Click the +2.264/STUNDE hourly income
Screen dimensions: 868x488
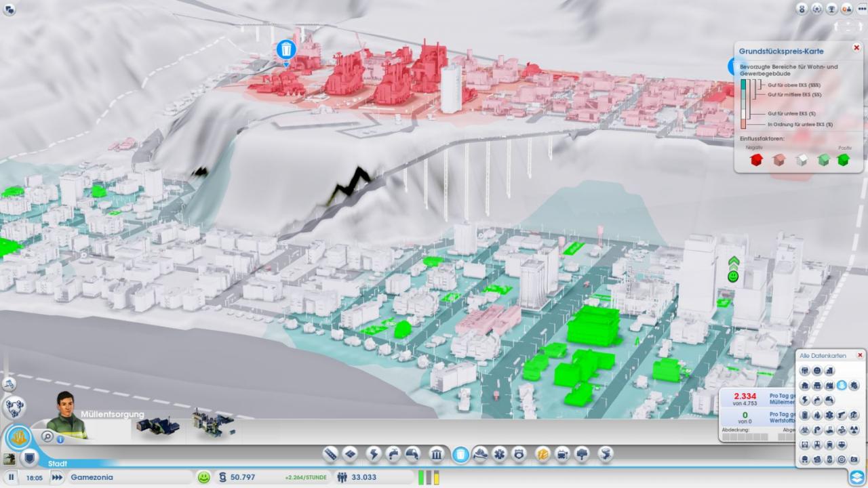[x=306, y=477]
